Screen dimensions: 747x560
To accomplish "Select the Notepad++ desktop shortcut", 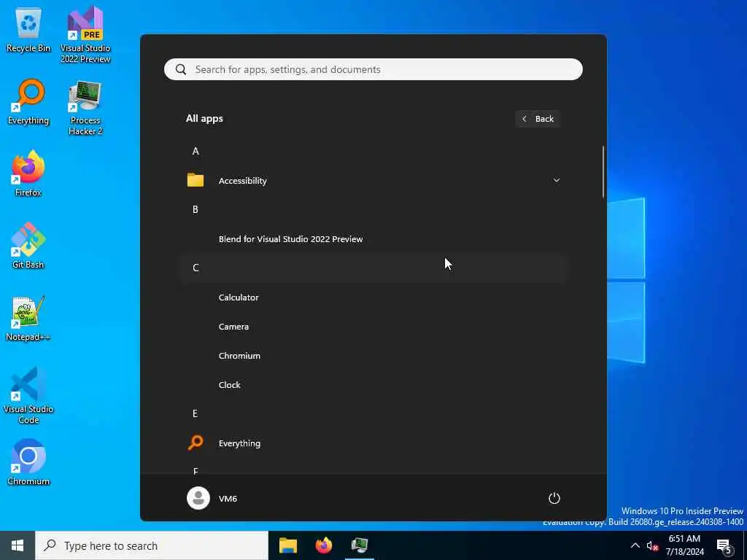I will click(28, 319).
